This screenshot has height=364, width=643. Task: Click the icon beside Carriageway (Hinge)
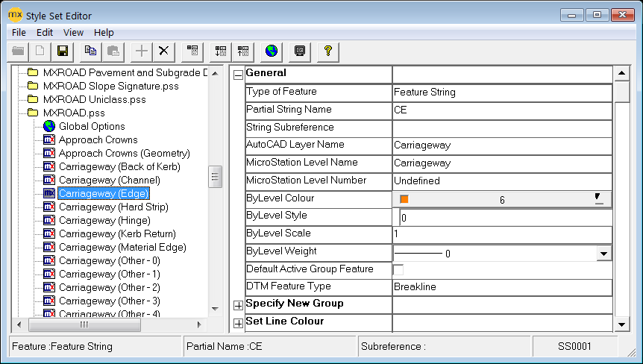click(x=49, y=221)
